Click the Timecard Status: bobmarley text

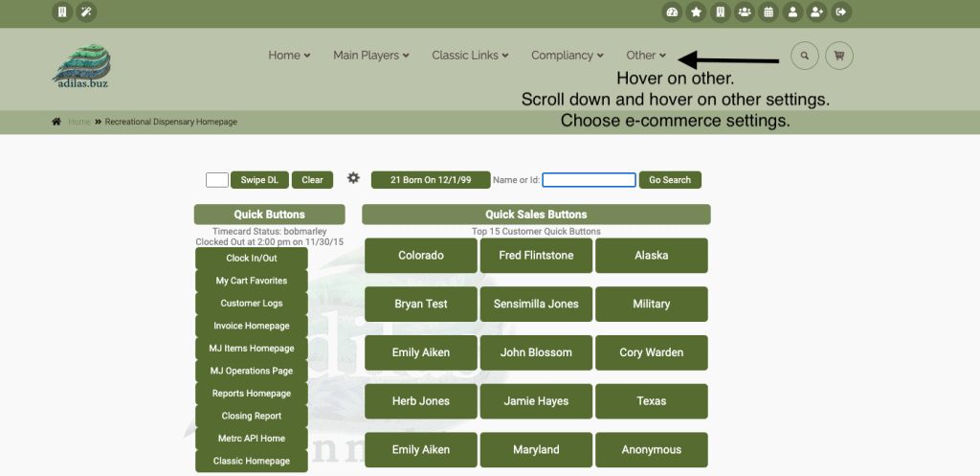(x=269, y=232)
